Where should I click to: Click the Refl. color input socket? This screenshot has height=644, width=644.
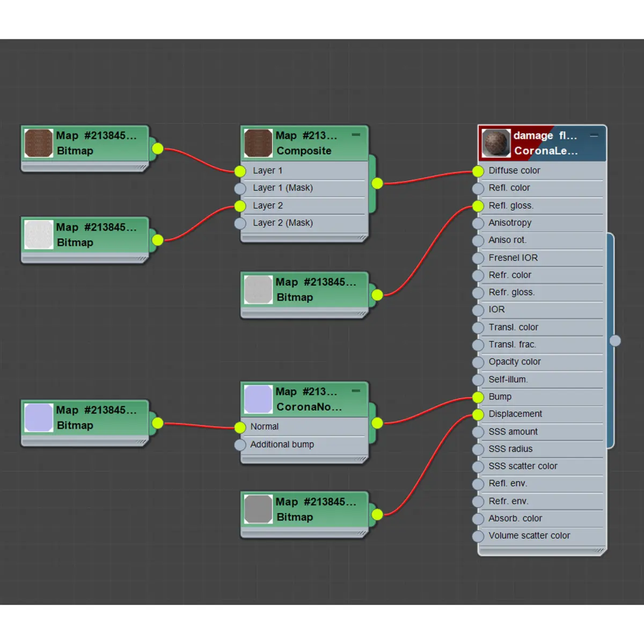[478, 189]
